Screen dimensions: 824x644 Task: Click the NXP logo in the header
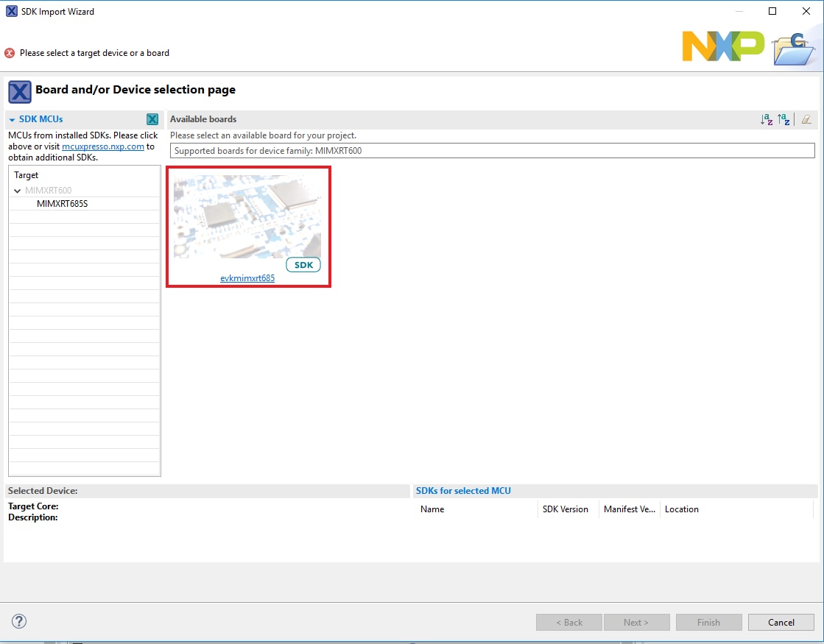click(x=723, y=46)
